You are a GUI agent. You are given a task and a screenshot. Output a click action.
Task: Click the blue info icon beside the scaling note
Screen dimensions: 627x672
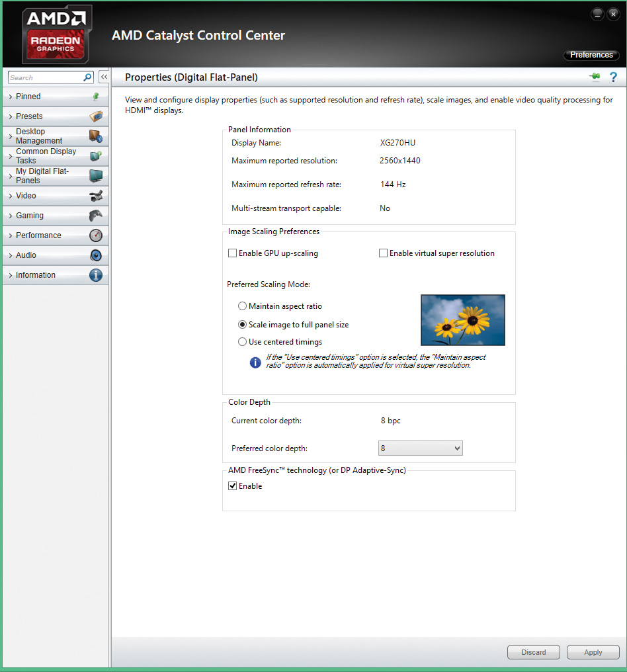click(255, 362)
